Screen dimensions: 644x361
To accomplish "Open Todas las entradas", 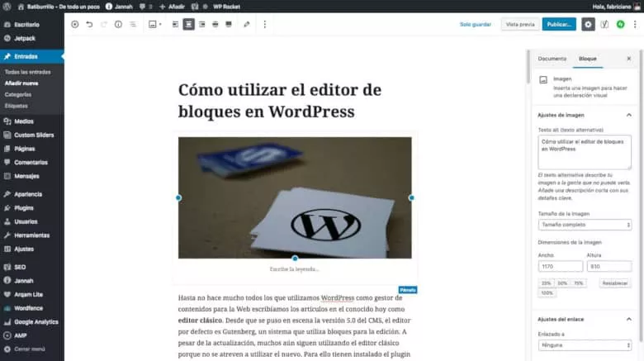I will pos(28,72).
